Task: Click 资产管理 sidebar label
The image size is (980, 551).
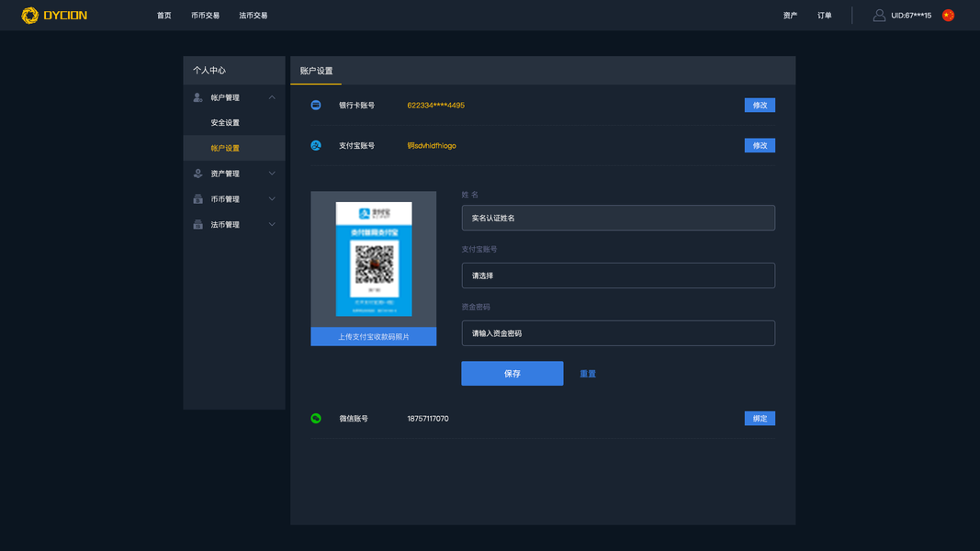Action: pyautogui.click(x=225, y=174)
